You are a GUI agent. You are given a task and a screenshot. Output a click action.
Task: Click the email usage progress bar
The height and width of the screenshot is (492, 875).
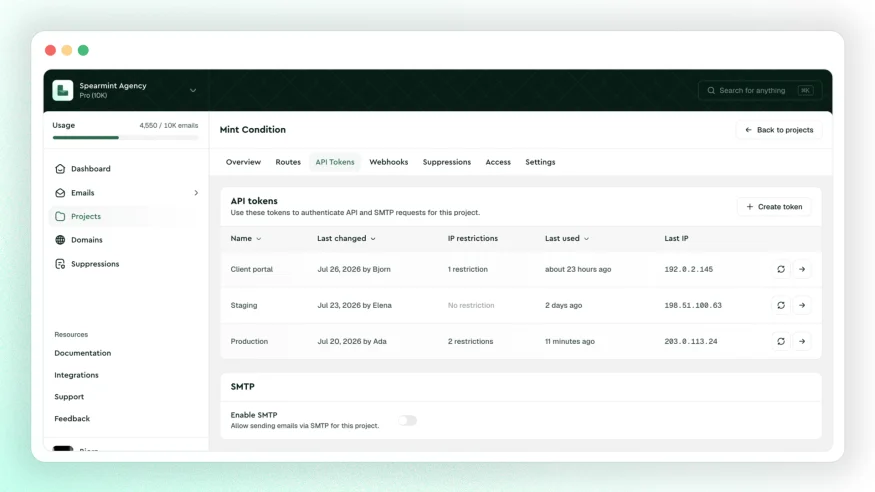[x=126, y=137]
